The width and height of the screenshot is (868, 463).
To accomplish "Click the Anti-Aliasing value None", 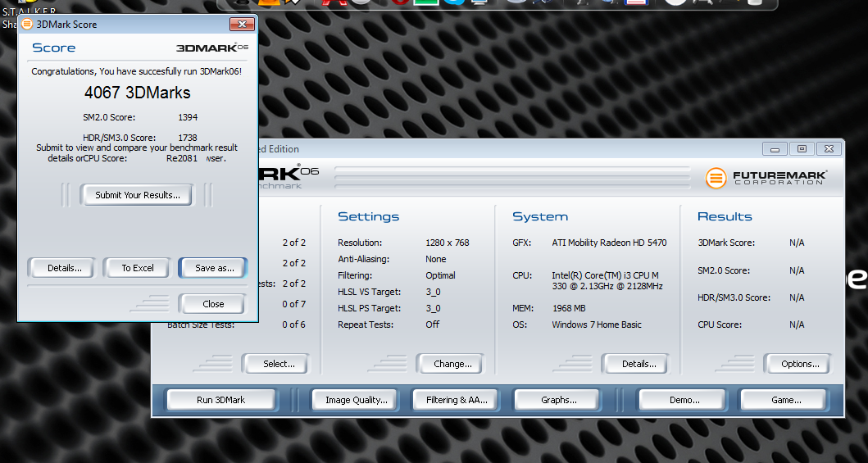I will coord(436,259).
